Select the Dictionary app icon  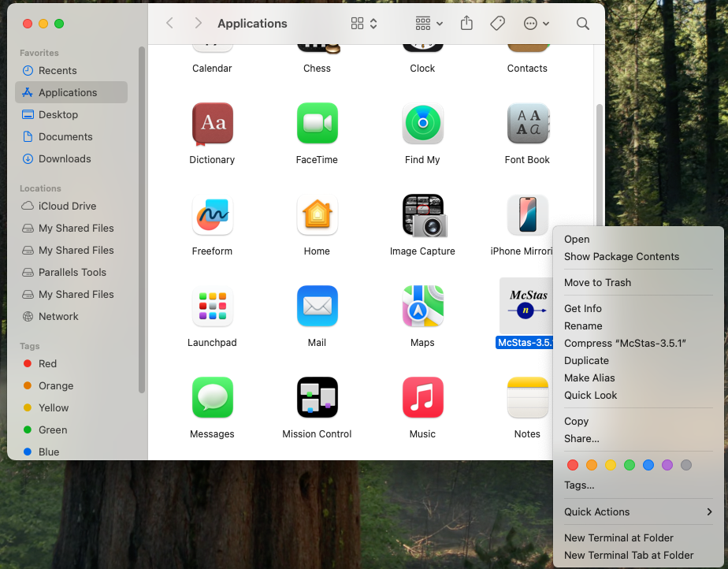[x=212, y=124]
